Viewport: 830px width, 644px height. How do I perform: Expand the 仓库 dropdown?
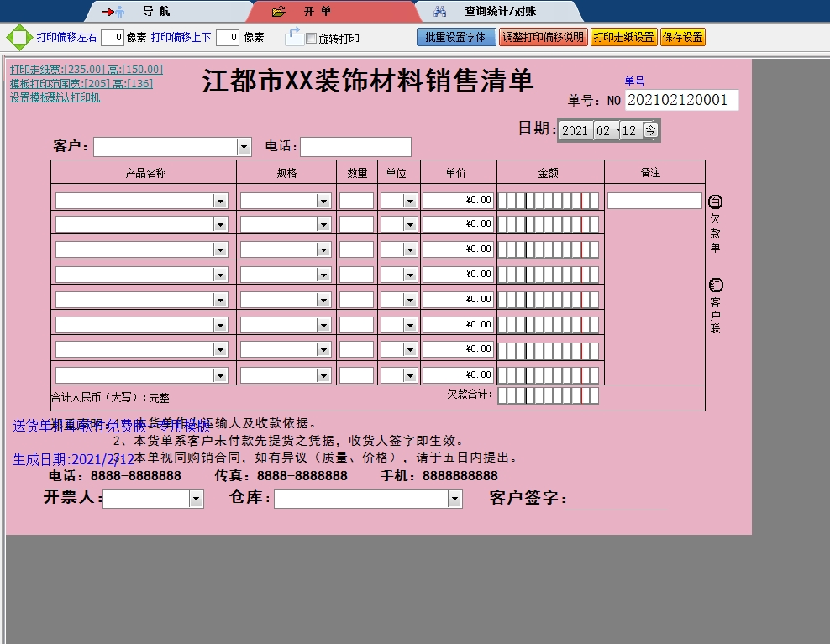click(454, 499)
